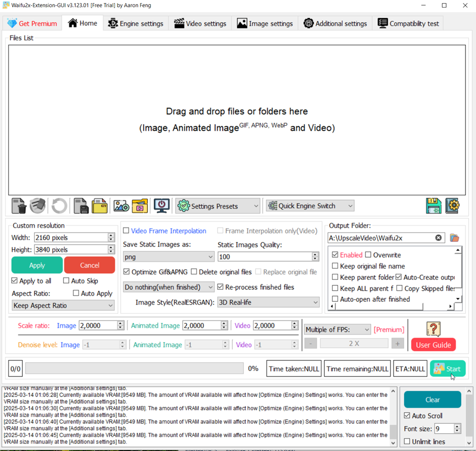Click the Time remaining:NULL status box
The image size is (476, 451).
(357, 368)
